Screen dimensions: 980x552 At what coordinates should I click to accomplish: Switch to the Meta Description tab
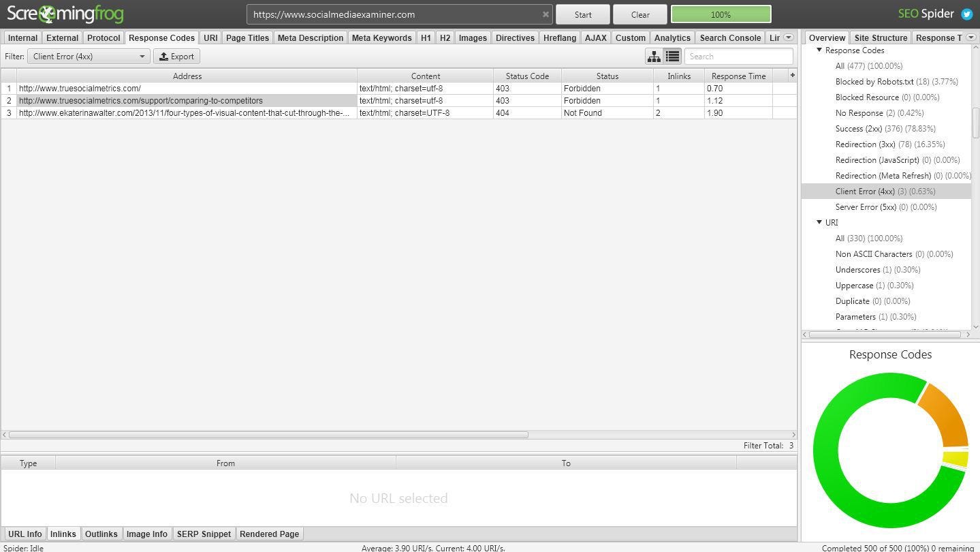[x=311, y=38]
